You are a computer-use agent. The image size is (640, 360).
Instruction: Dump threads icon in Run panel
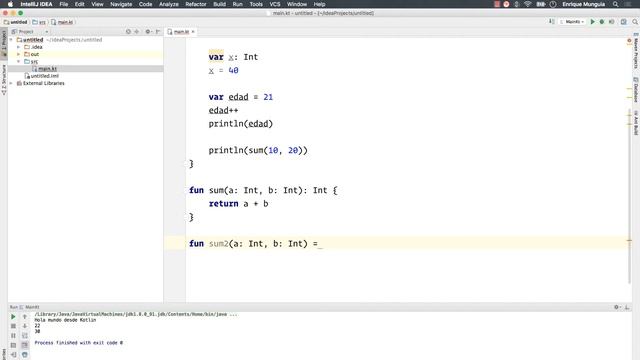click(x=13, y=345)
